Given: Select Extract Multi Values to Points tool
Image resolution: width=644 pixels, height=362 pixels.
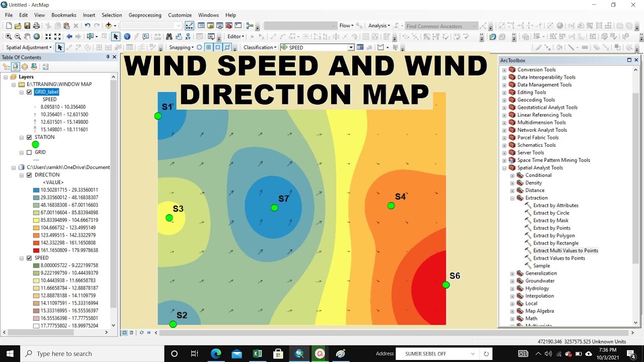Looking at the screenshot, I should pyautogui.click(x=566, y=250).
